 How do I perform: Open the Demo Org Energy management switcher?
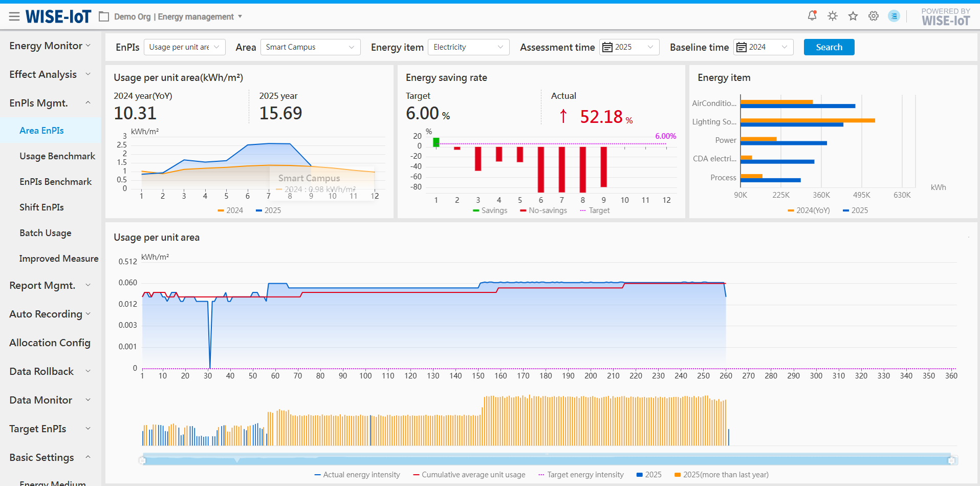174,17
